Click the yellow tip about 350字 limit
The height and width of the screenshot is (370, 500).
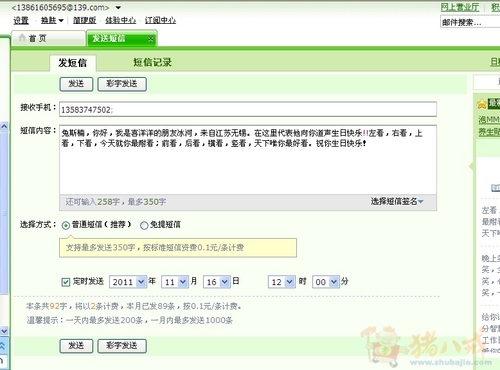click(178, 248)
